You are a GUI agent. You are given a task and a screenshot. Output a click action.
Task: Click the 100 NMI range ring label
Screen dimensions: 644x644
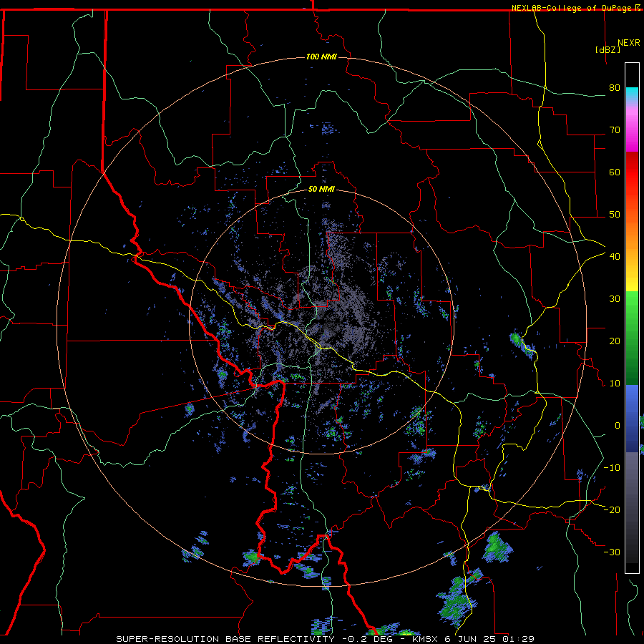point(321,57)
